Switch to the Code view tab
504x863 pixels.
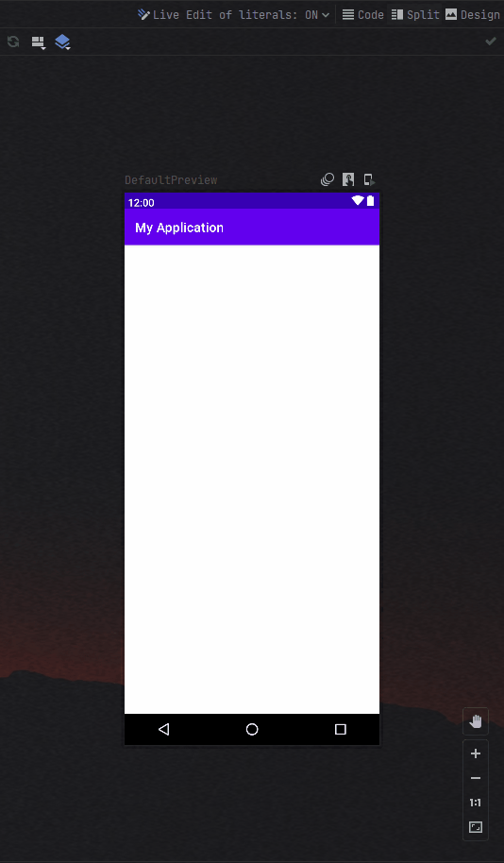click(362, 15)
